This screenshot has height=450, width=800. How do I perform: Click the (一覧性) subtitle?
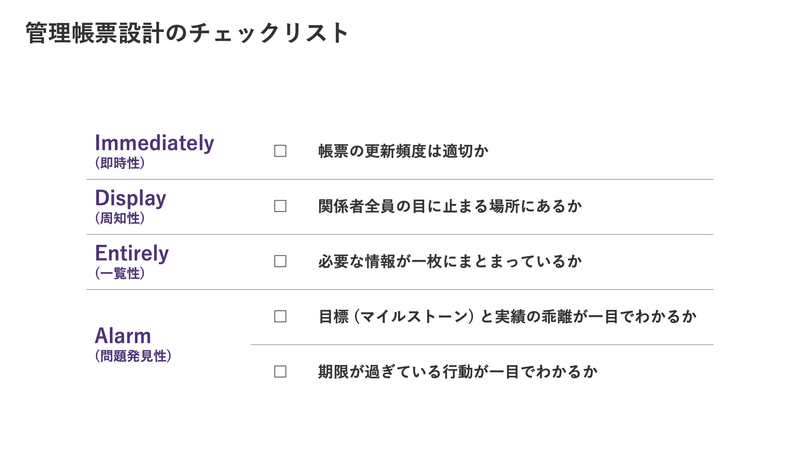120,273
